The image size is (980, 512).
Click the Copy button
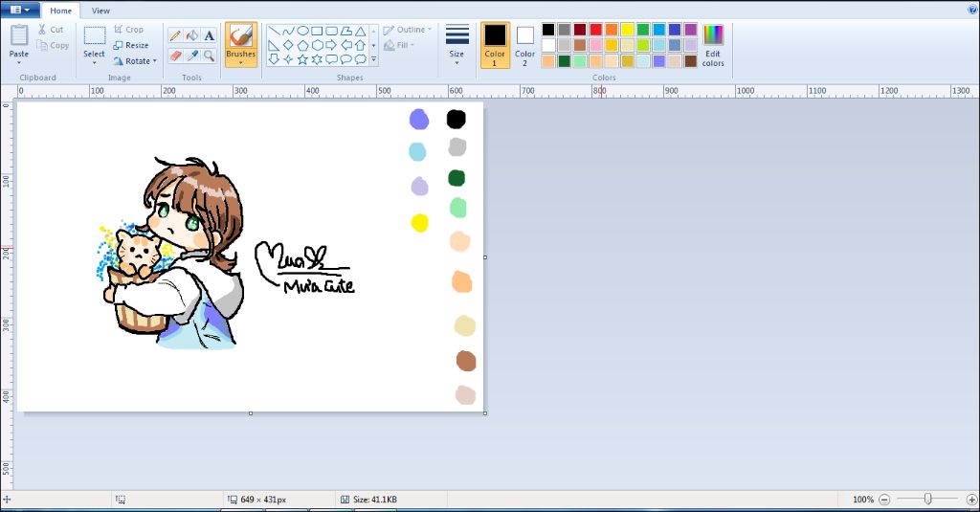pyautogui.click(x=53, y=45)
